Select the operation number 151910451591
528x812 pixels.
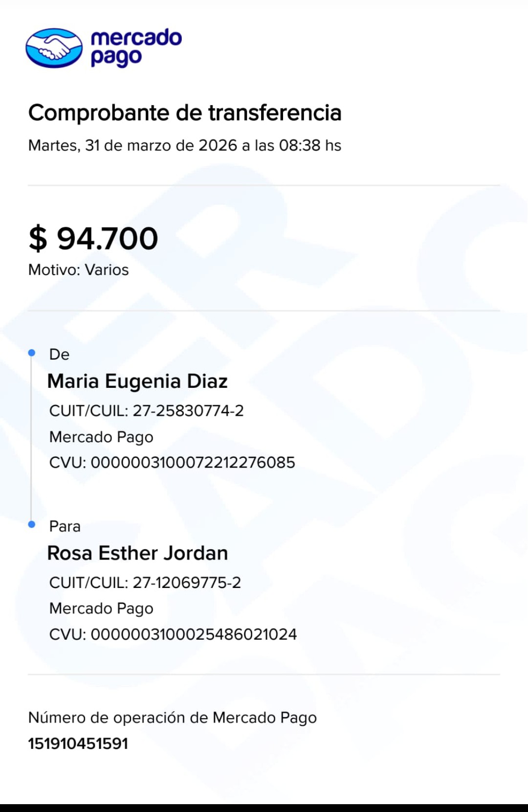[78, 744]
